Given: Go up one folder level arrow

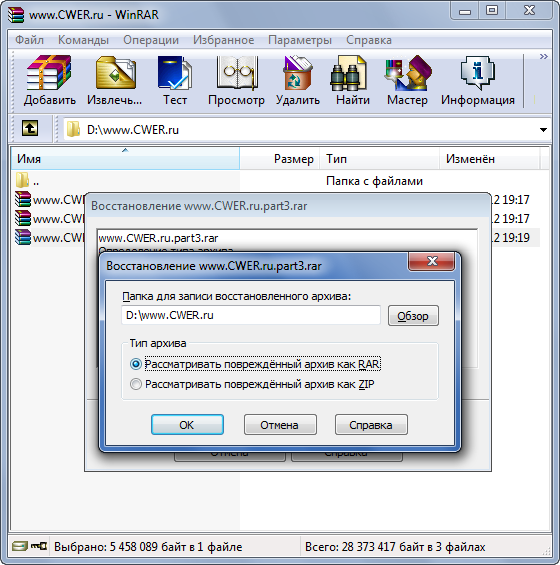Looking at the screenshot, I should click(30, 128).
